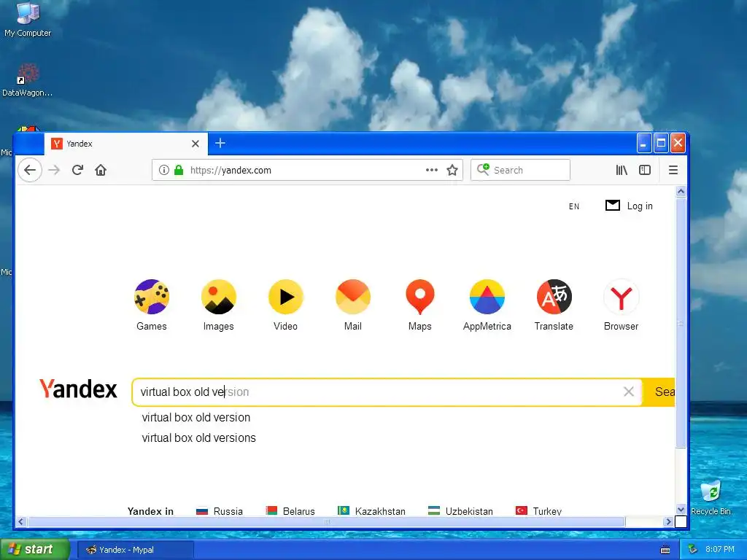Click the Yandex logo
Screen dimensions: 747x560
pyautogui.click(x=78, y=389)
